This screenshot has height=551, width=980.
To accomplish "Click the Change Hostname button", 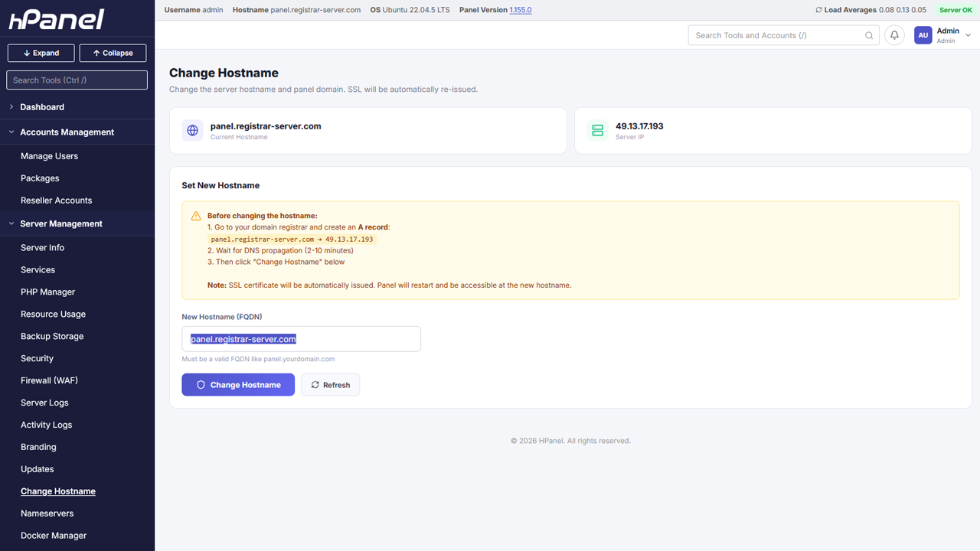I will pos(238,385).
